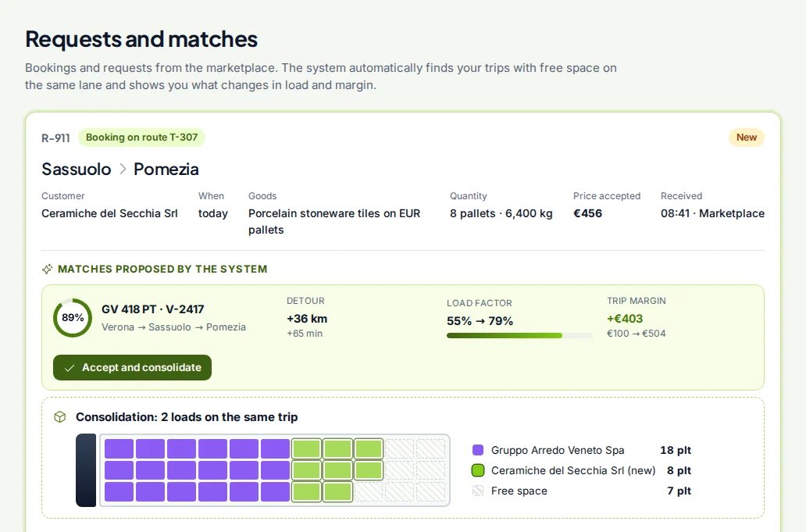The image size is (806, 532).
Task: Select the 'Booking on route T-307' badge
Action: tap(141, 137)
